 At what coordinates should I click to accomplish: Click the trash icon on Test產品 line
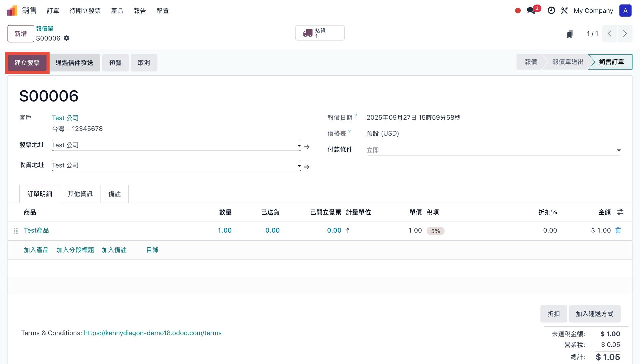click(x=618, y=230)
